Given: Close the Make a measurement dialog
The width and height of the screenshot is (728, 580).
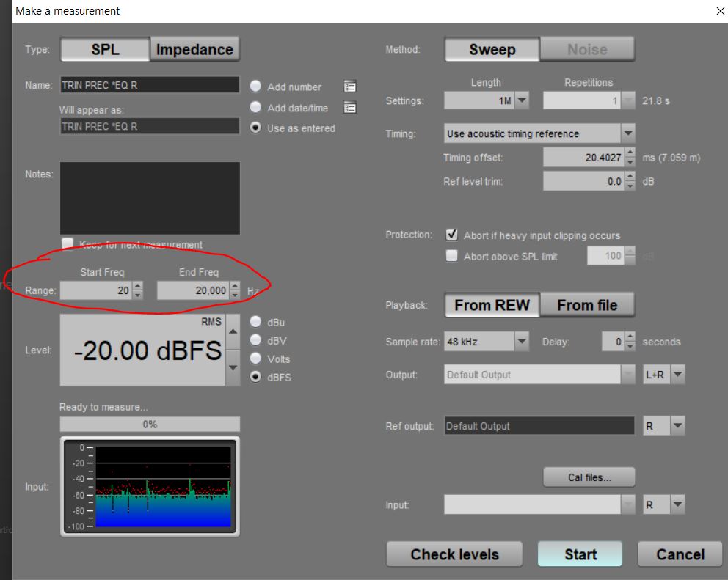Looking at the screenshot, I should [x=719, y=11].
